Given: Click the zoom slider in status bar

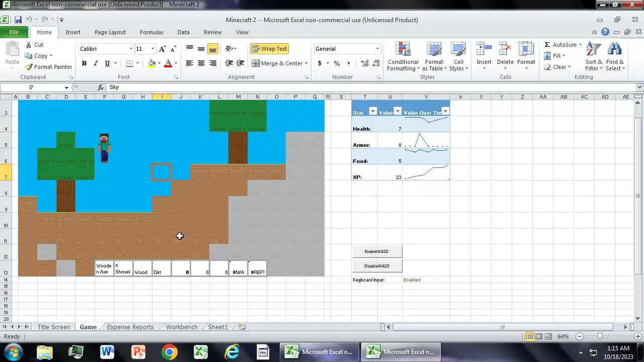Looking at the screenshot, I should point(600,336).
